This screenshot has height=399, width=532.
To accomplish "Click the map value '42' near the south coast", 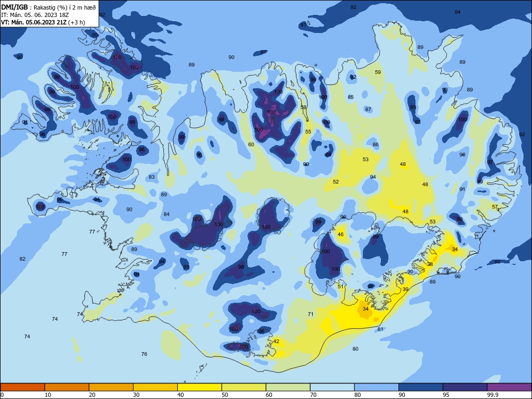I will (x=276, y=342).
